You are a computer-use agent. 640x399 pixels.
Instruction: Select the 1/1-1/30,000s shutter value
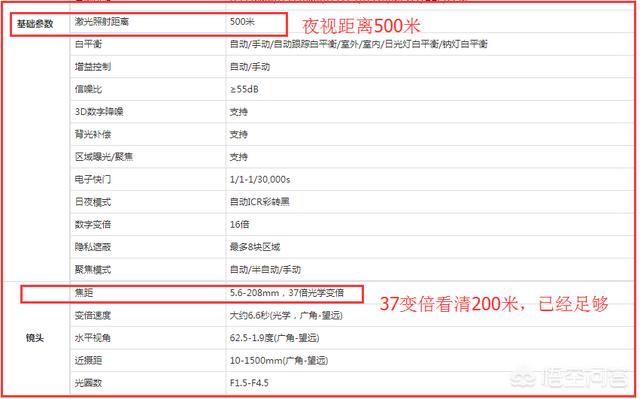pos(260,180)
